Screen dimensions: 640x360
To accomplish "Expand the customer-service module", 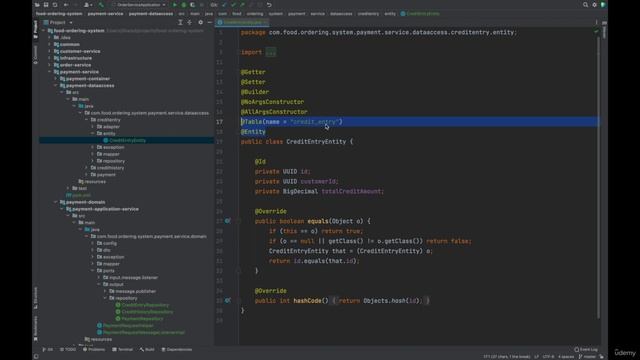I will pyautogui.click(x=49, y=51).
